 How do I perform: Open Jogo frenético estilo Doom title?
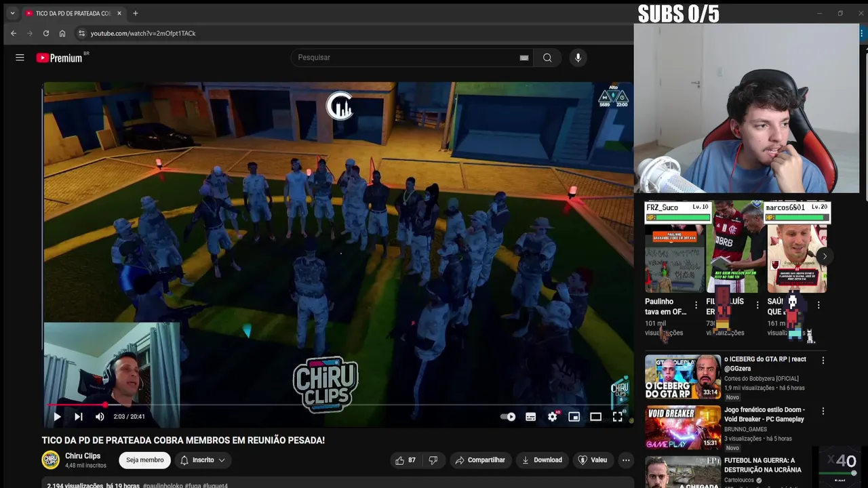765,414
